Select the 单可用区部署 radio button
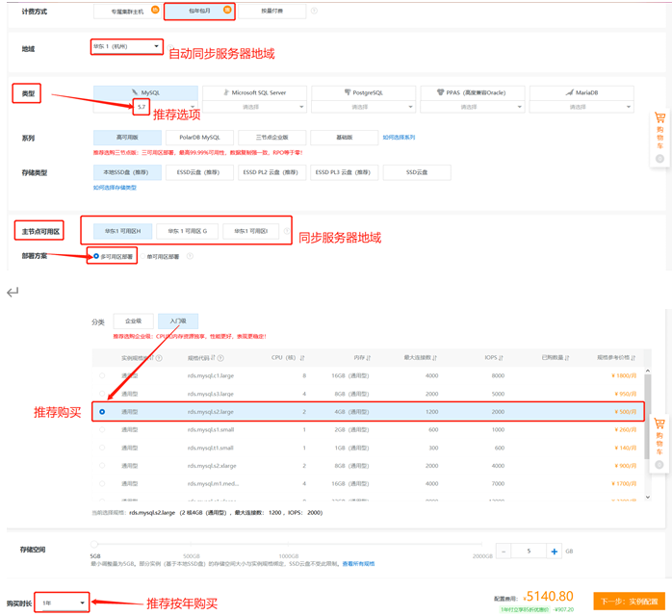This screenshot has height=616, width=672. pos(143,256)
